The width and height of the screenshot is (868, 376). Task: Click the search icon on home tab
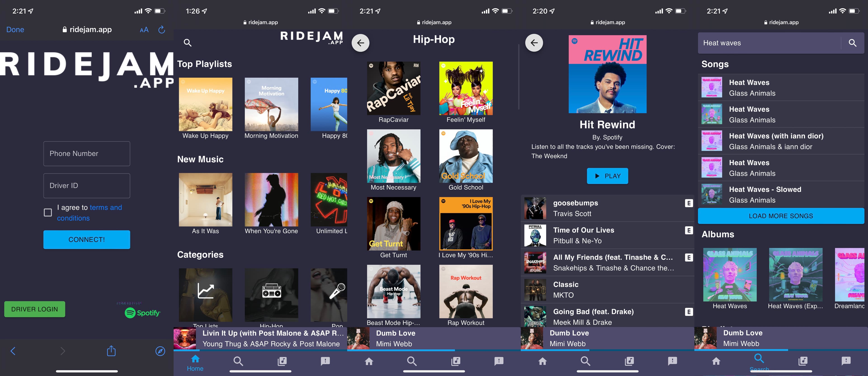click(x=239, y=360)
